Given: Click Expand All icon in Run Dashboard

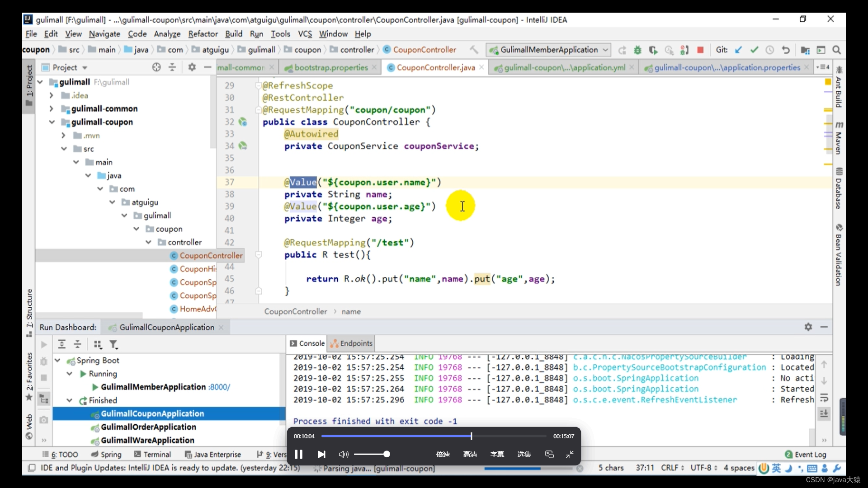Looking at the screenshot, I should (62, 344).
